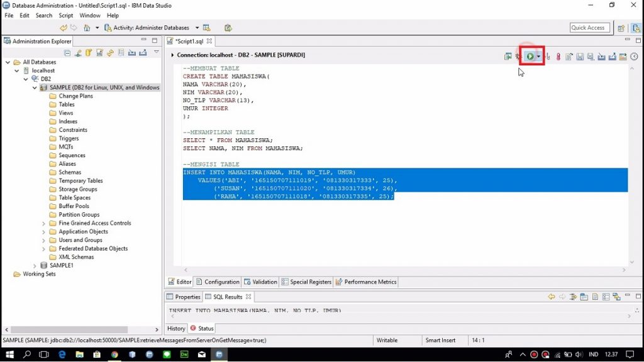Open the dropdown arrow beside the Run SQL button

(x=538, y=57)
